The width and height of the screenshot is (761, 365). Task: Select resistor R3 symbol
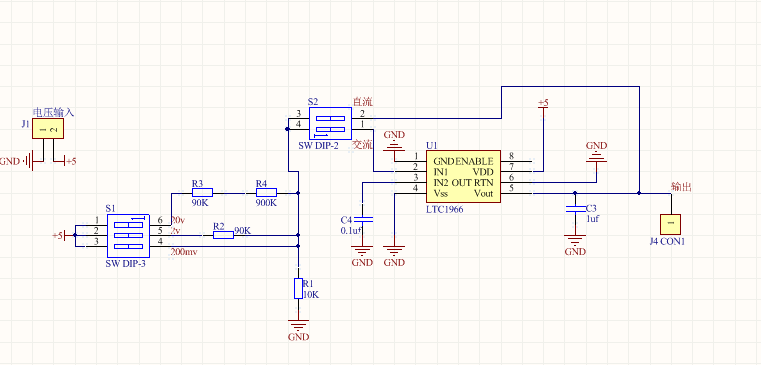click(202, 193)
